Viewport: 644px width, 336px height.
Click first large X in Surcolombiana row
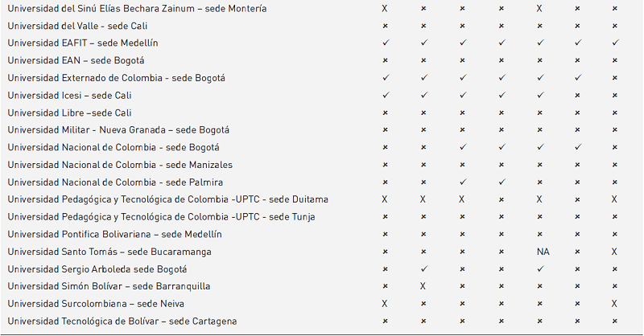[385, 304]
